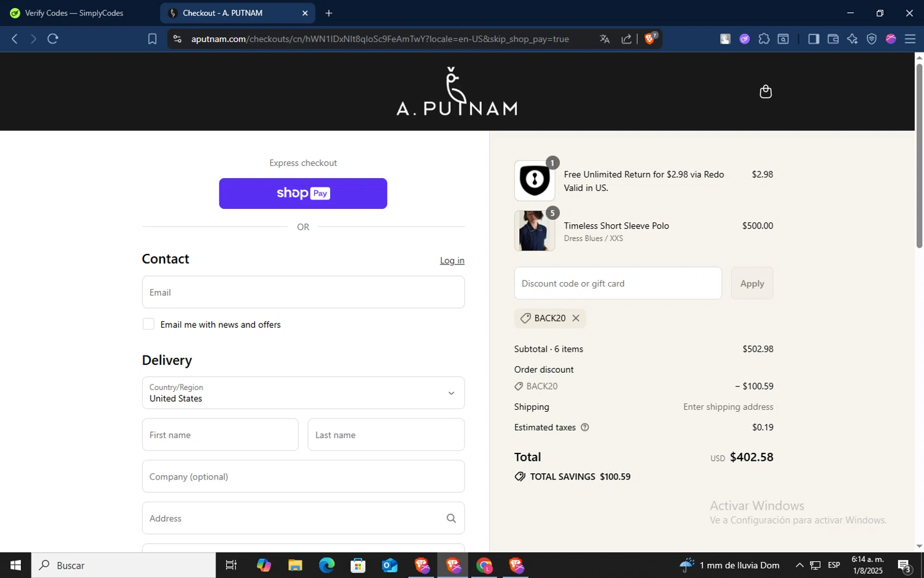Go back with browser back arrow
Screen dimensions: 924x578
(15, 39)
